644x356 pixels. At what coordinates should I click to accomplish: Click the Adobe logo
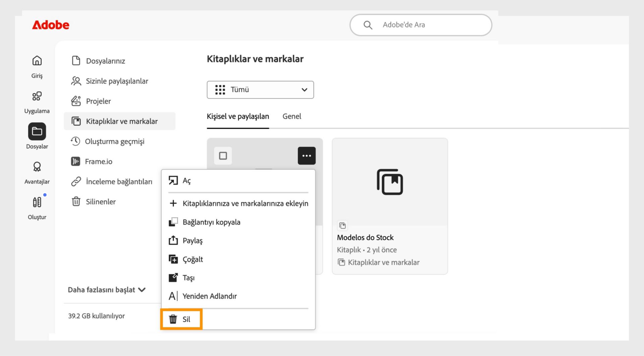(51, 25)
